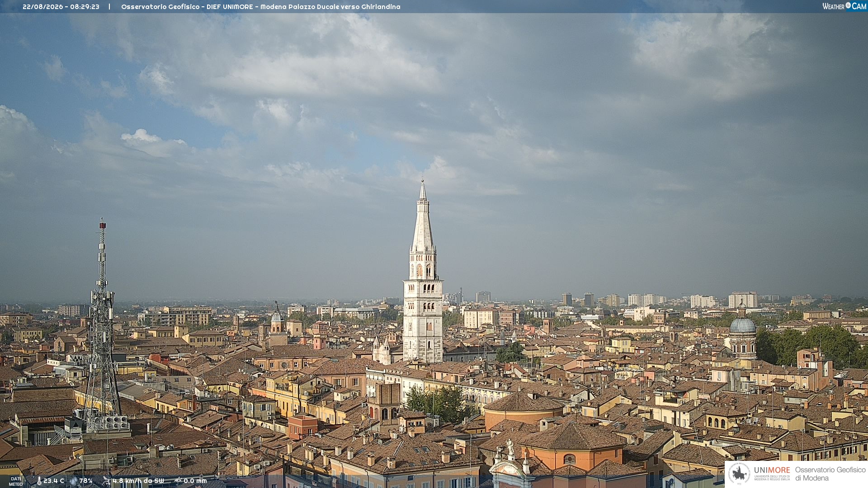Screen dimensions: 868x488
Task: Click the humidity water drops icon
Action: pos(73,481)
